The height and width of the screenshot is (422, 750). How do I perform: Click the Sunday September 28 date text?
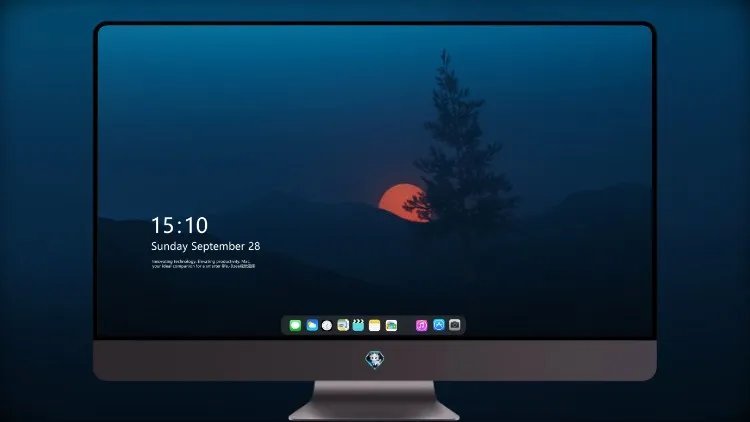click(206, 246)
